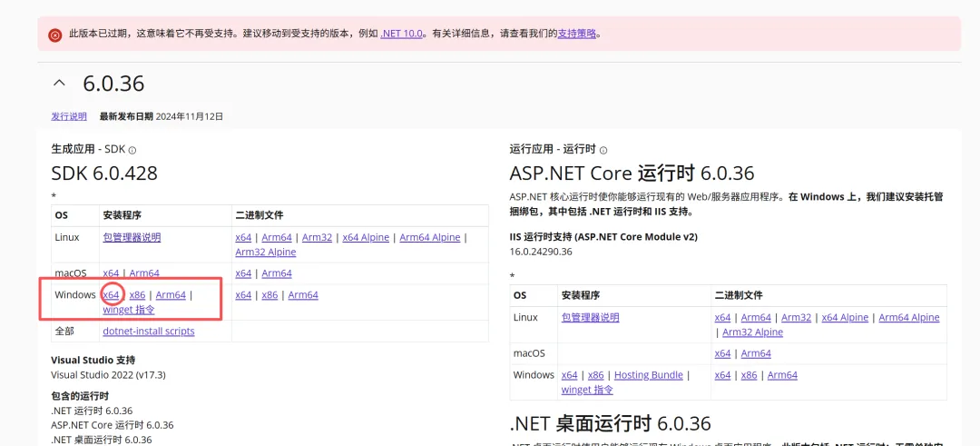
Task: Download SDK Windows x64 binary
Action: [x=243, y=294]
